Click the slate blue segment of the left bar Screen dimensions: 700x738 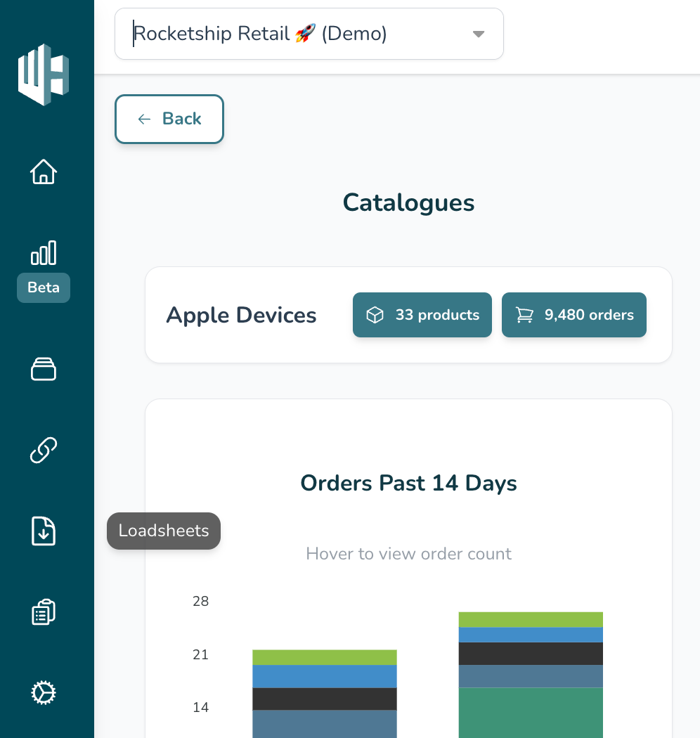(x=324, y=724)
